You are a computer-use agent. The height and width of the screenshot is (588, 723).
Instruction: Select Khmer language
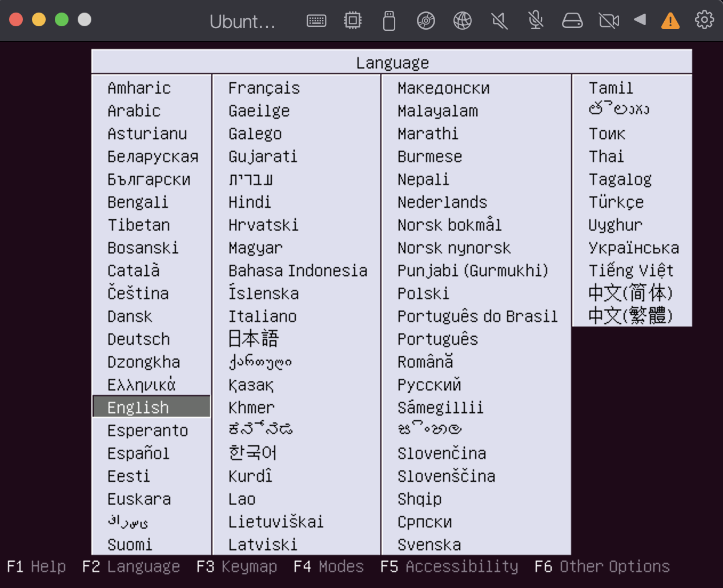(251, 408)
